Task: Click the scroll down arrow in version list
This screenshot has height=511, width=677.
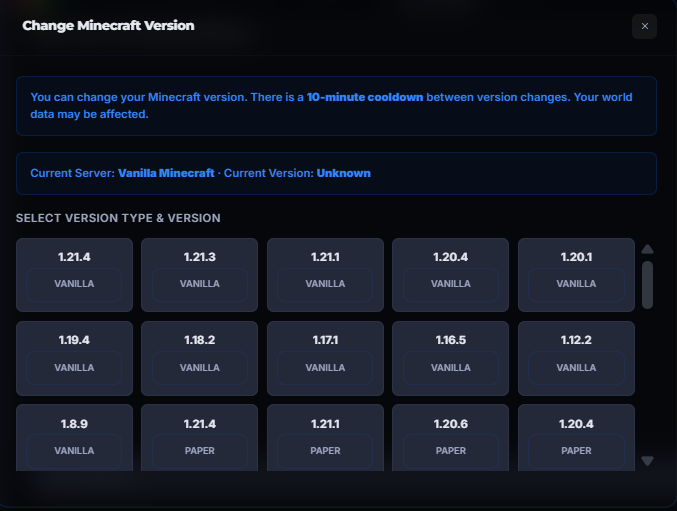Action: 647,460
